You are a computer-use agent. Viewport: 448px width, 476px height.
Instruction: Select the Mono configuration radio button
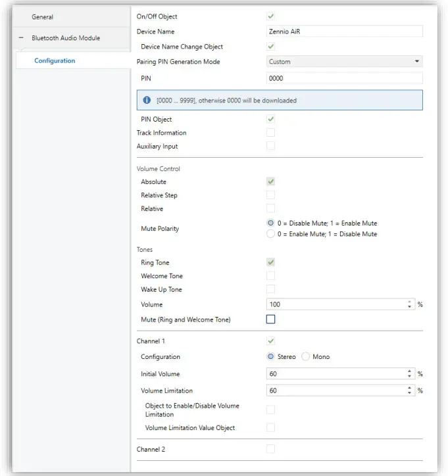coord(306,357)
